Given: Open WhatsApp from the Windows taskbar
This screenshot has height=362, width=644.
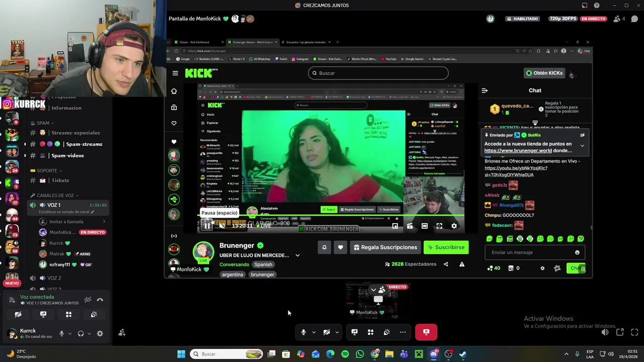Looking at the screenshot, I should click(x=360, y=354).
